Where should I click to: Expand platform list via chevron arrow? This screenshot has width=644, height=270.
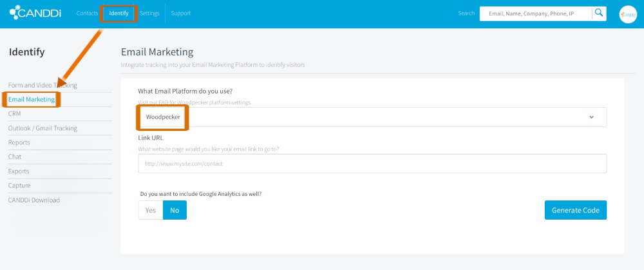coord(591,117)
